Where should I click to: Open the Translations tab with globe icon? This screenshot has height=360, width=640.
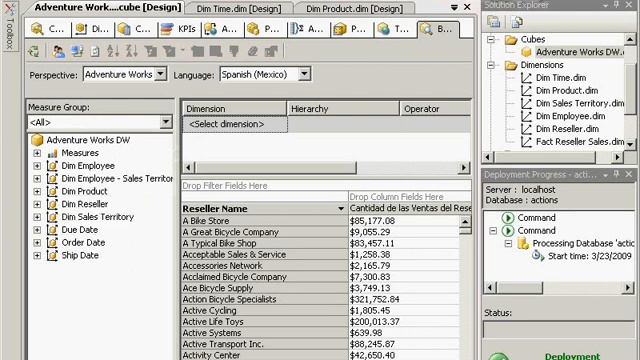pyautogui.click(x=395, y=29)
